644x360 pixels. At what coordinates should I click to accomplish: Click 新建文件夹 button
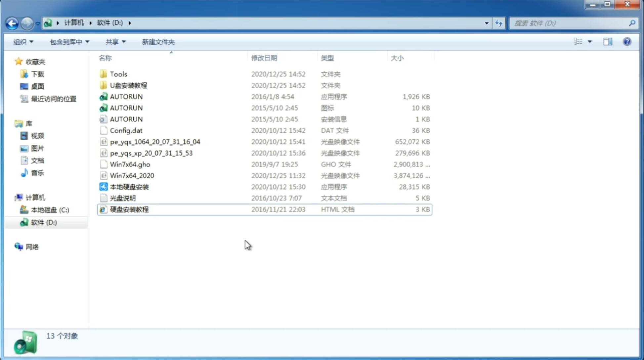tap(158, 41)
